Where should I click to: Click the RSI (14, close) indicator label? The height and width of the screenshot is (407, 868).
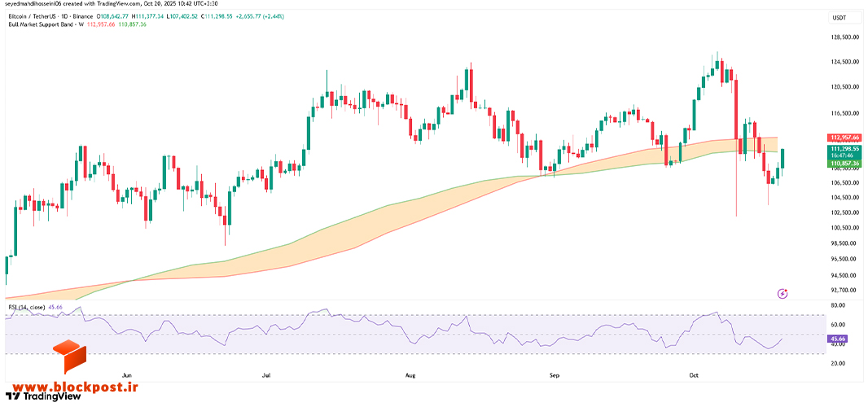click(27, 307)
